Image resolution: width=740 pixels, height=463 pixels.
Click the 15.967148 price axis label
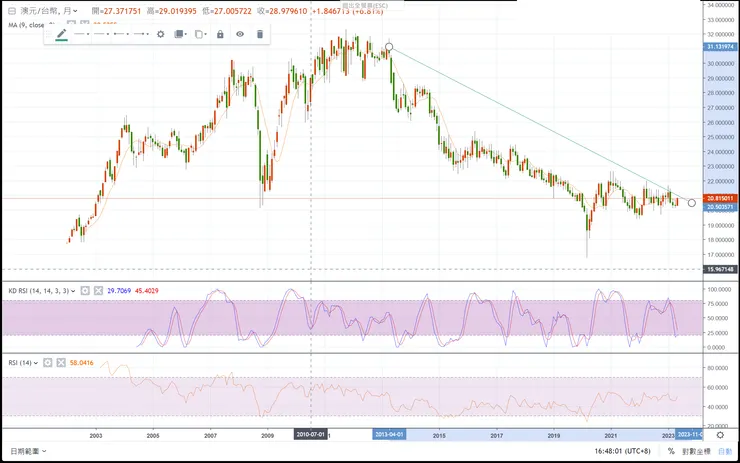tap(720, 269)
